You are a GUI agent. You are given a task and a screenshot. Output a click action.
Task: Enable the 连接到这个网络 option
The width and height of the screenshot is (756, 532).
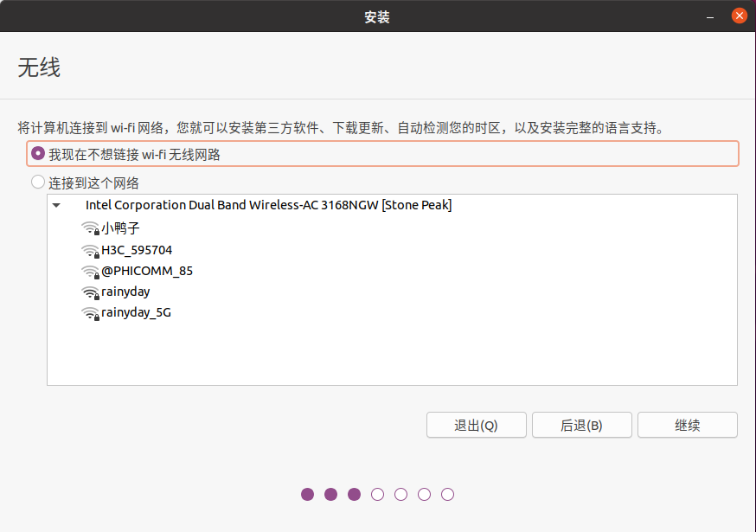click(x=36, y=182)
